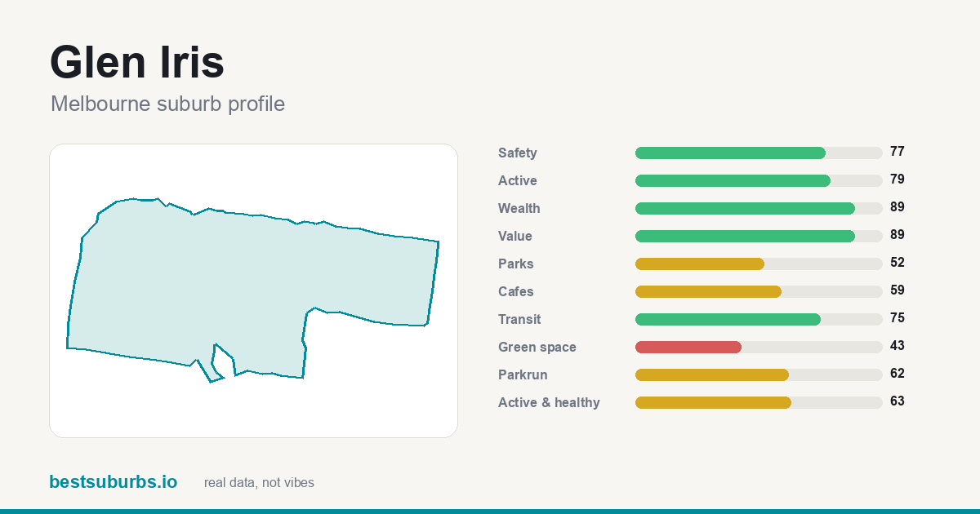This screenshot has height=514, width=980.
Task: Select the Green space label
Action: point(537,348)
